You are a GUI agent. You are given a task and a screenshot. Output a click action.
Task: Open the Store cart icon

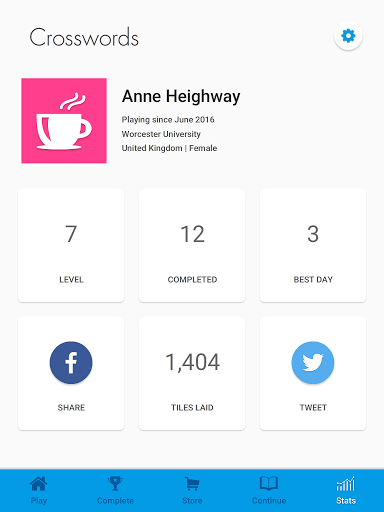[192, 483]
